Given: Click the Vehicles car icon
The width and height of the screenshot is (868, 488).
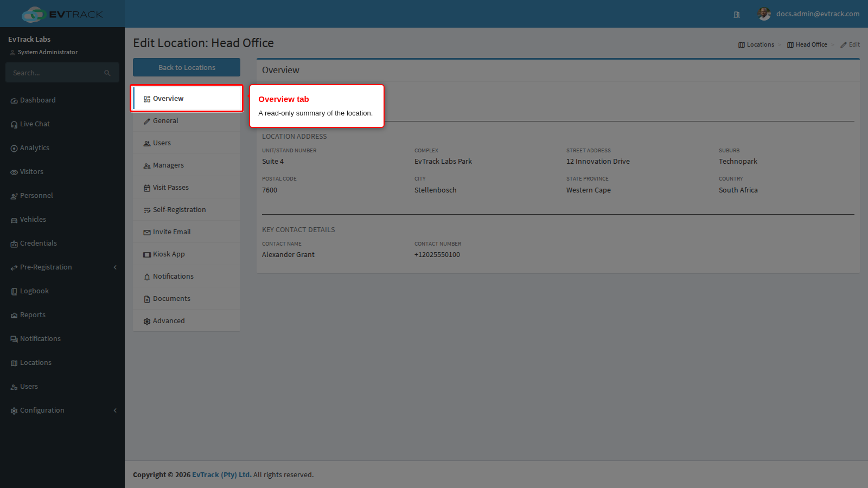Looking at the screenshot, I should [14, 220].
